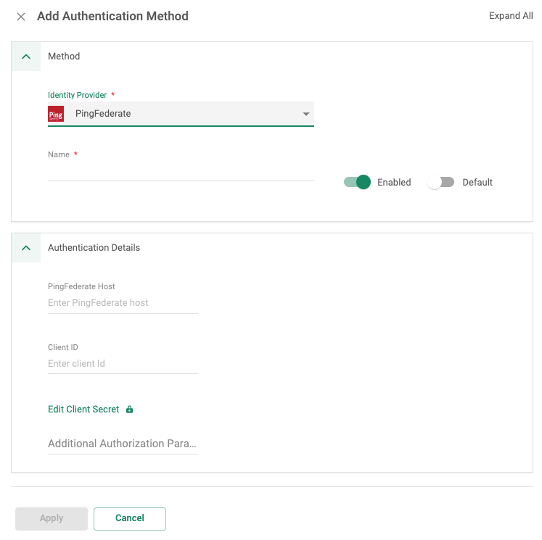Image resolution: width=542 pixels, height=540 pixels.
Task: Collapse the Authentication Details section chevron
Action: coord(26,248)
